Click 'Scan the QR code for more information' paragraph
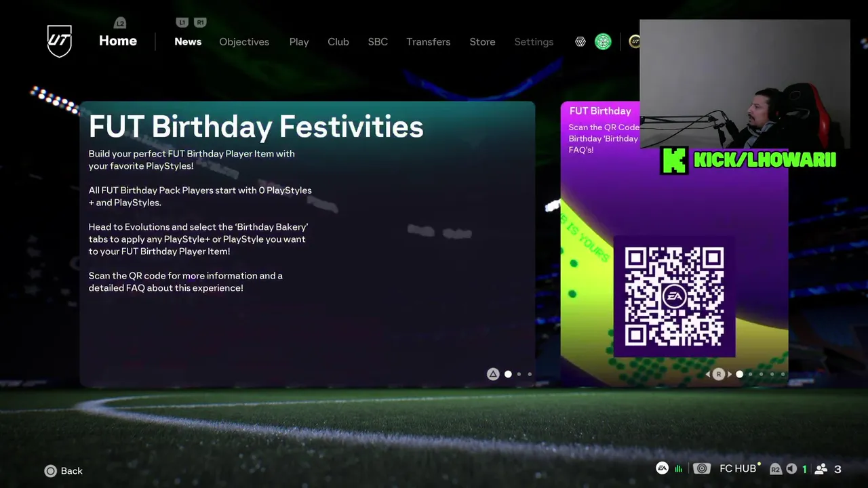 point(186,282)
